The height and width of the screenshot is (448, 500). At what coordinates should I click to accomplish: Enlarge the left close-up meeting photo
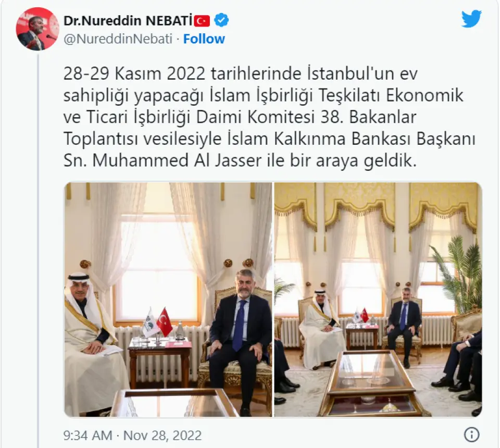(x=168, y=300)
